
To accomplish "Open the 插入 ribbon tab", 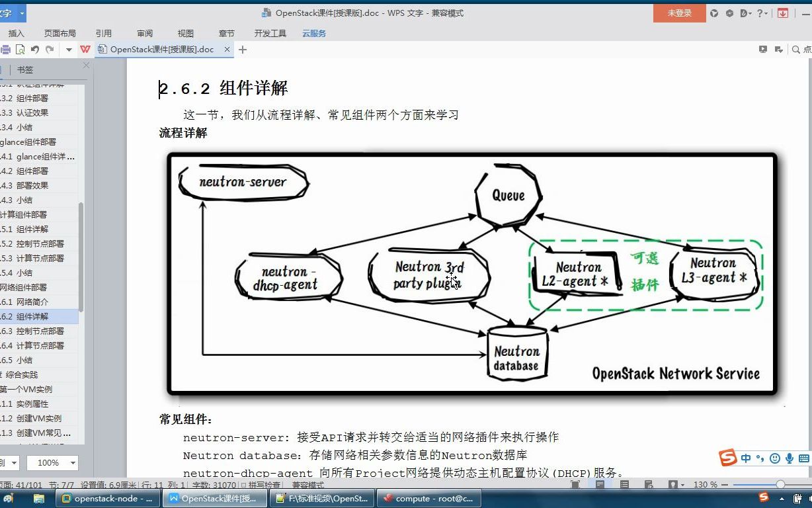I will (16, 33).
